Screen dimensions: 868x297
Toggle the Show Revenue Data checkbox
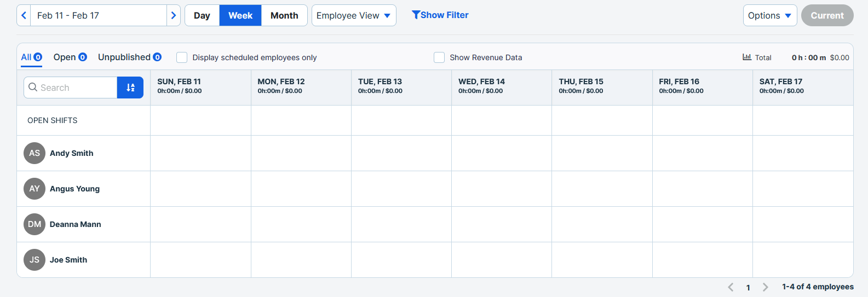(439, 57)
